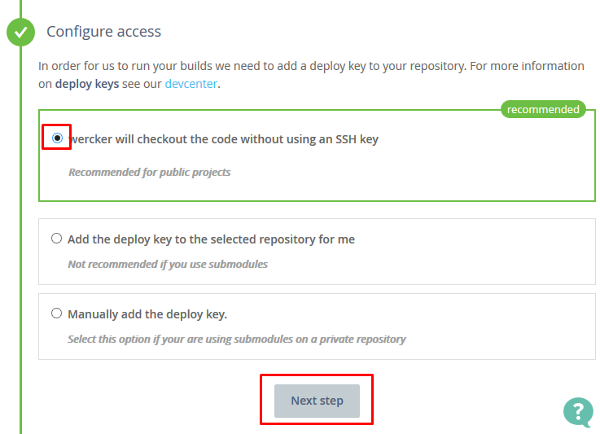The width and height of the screenshot is (600, 434).
Task: Click the green recommended badge
Action: pos(542,109)
